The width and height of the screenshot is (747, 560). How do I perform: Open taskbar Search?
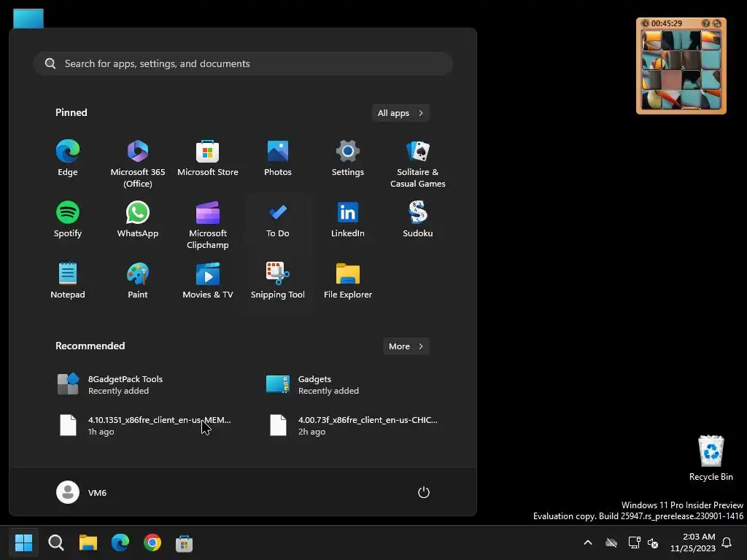pos(55,542)
